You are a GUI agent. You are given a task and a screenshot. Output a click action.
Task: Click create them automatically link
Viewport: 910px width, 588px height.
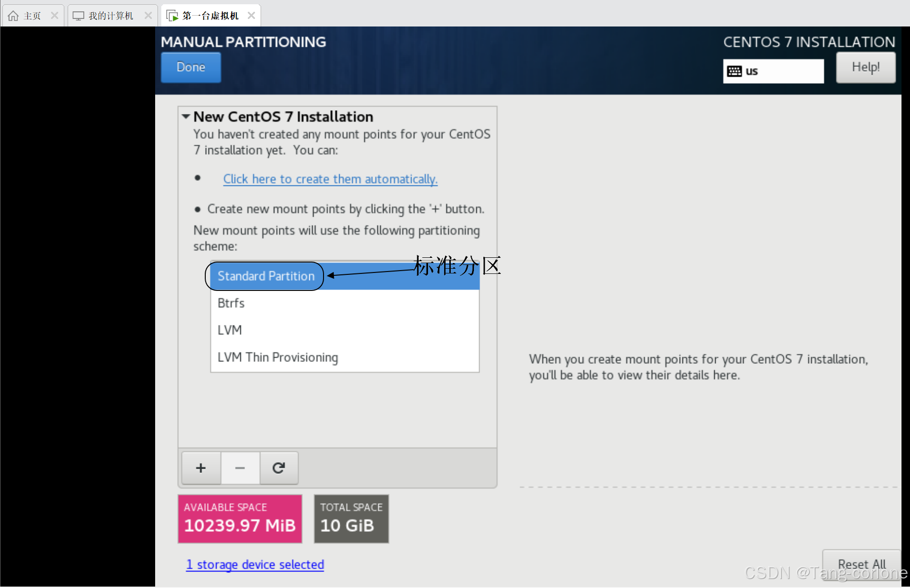(330, 179)
